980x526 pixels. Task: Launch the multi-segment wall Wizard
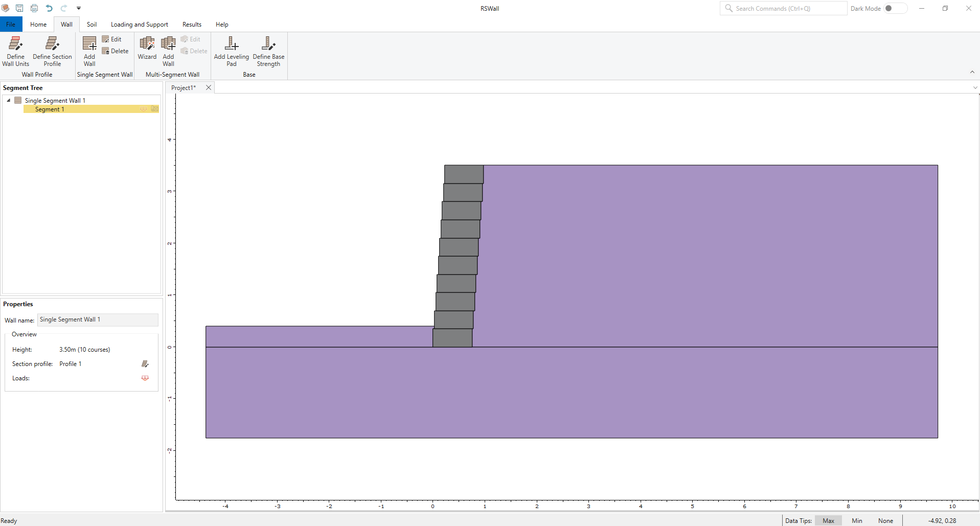coord(147,48)
